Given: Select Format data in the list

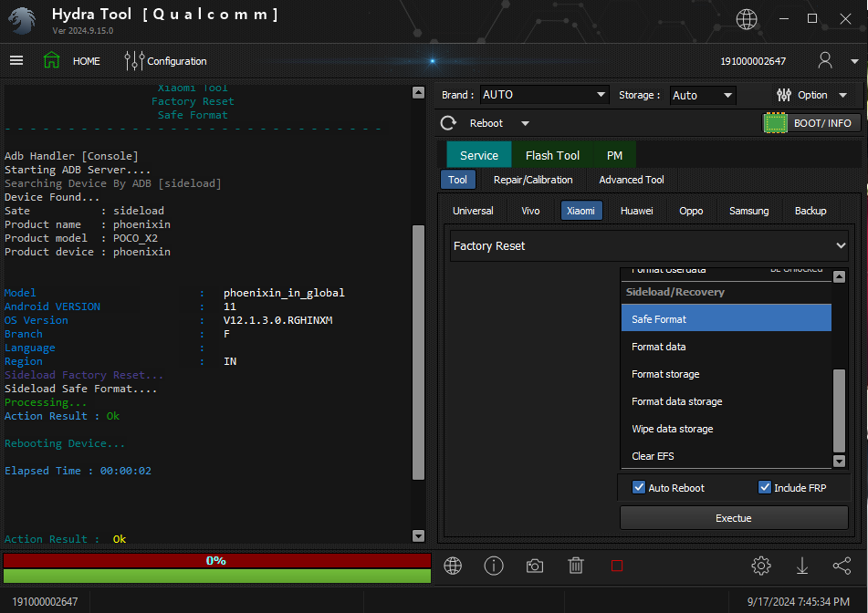Looking at the screenshot, I should (727, 347).
